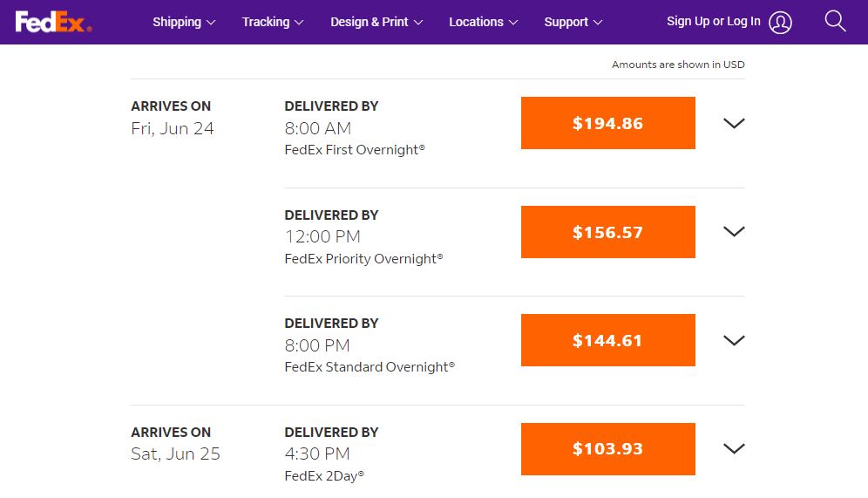Open the Locations dropdown
The height and width of the screenshot is (498, 868).
483,22
